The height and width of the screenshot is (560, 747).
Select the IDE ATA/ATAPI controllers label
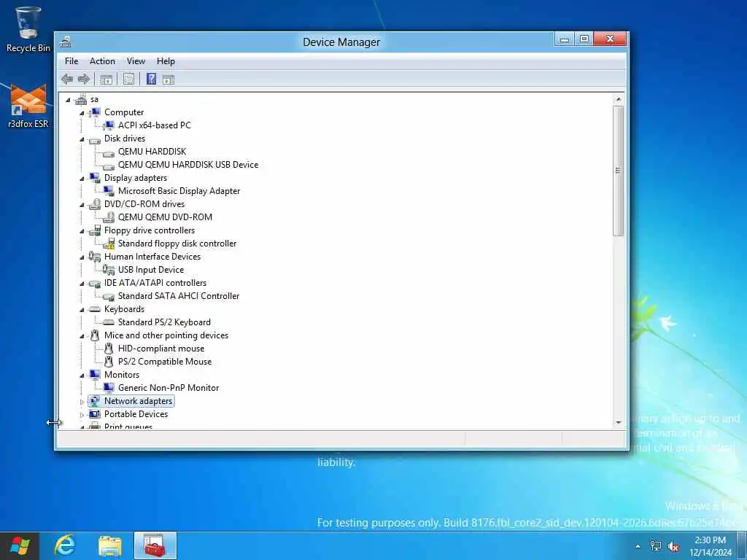pyautogui.click(x=155, y=283)
